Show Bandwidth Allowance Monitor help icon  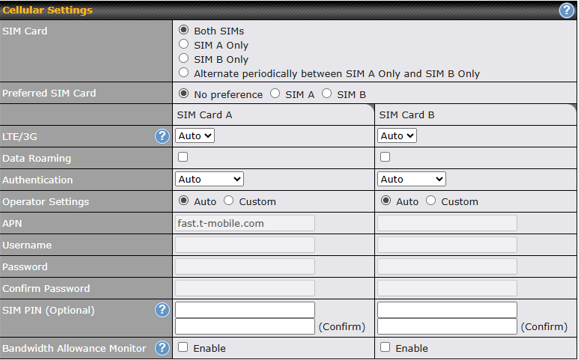[x=162, y=348]
